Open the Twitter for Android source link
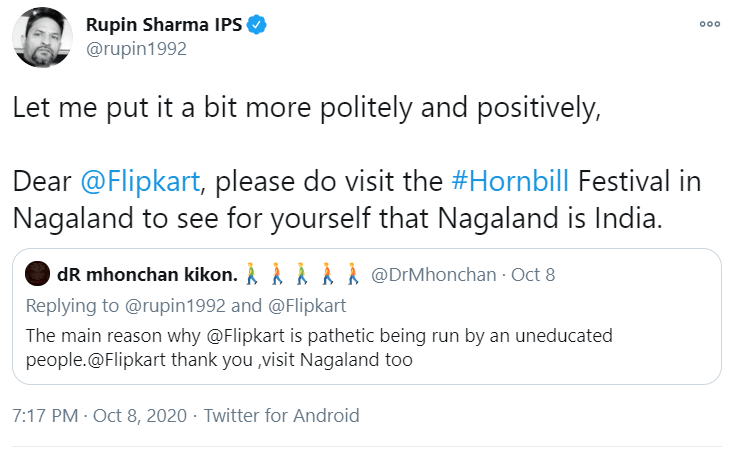Image resolution: width=729 pixels, height=461 pixels. click(x=281, y=415)
